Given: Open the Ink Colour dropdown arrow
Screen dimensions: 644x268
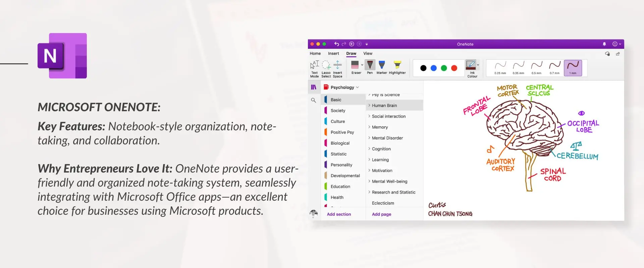Looking at the screenshot, I should [478, 65].
